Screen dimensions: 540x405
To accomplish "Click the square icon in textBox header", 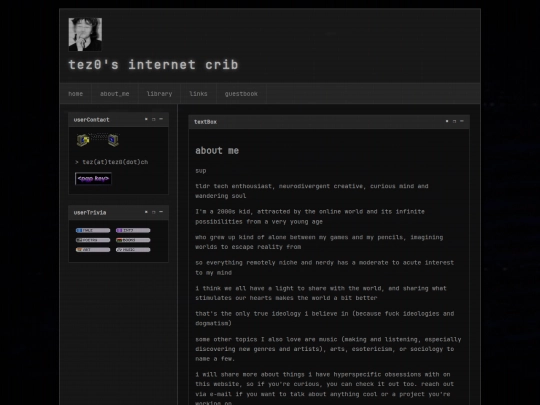I will click(x=454, y=121).
